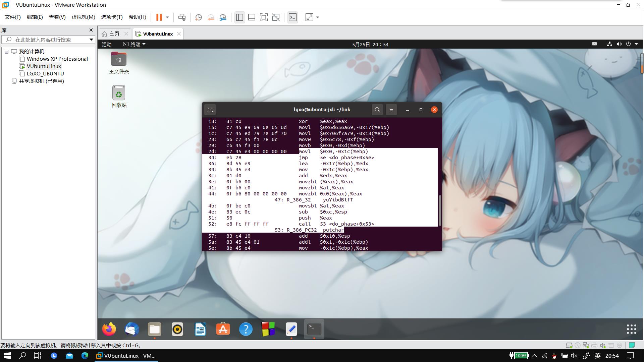The height and width of the screenshot is (362, 644).
Task: Open LibreOffice Writer from the dock
Action: pos(200,329)
